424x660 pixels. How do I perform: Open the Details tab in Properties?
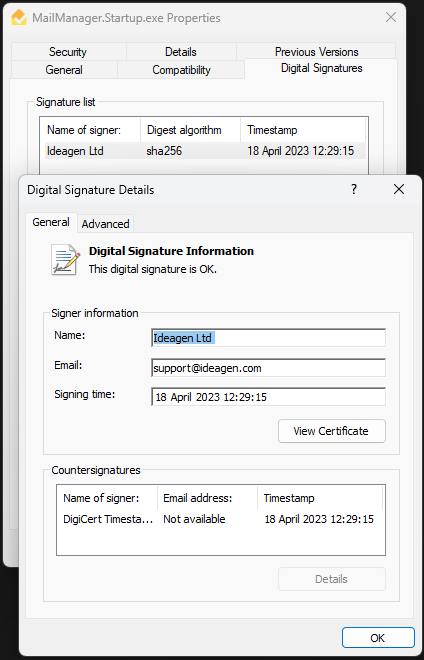(x=181, y=52)
